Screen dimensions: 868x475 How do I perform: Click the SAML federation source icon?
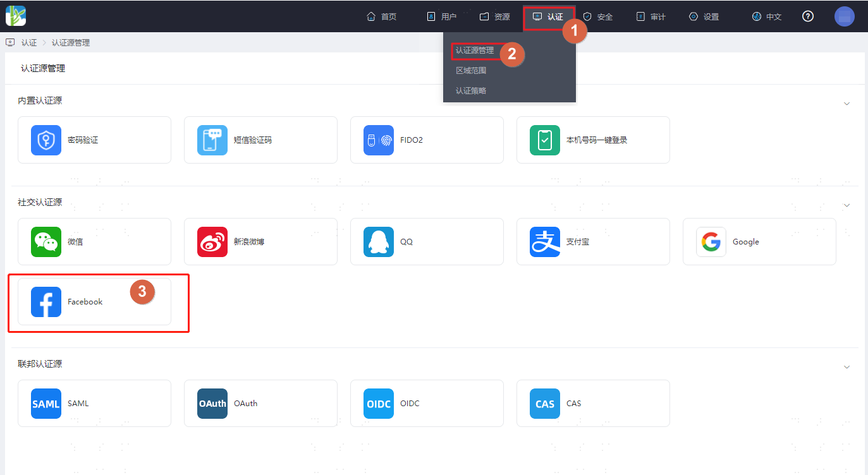[x=46, y=404]
